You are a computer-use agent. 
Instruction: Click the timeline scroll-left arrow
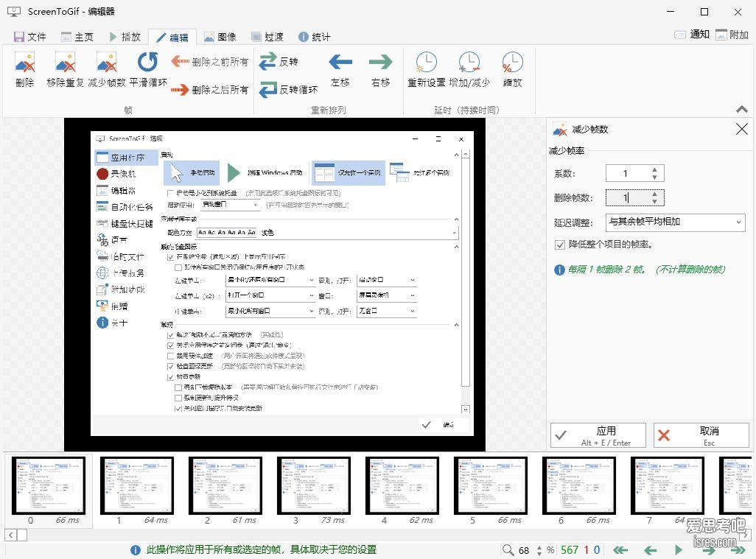point(10,535)
